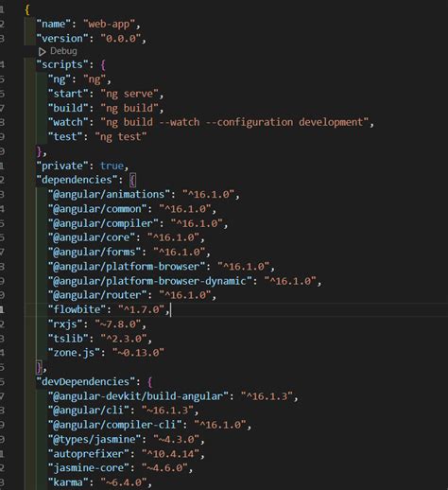Click the "~4.6.0" jasmine-core version
The height and width of the screenshot is (490, 448).
point(164,468)
